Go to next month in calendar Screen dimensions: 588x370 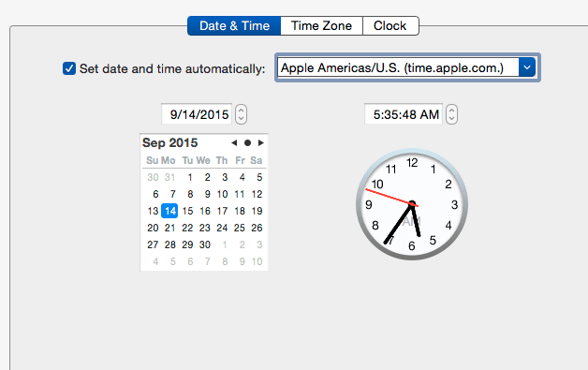point(261,143)
